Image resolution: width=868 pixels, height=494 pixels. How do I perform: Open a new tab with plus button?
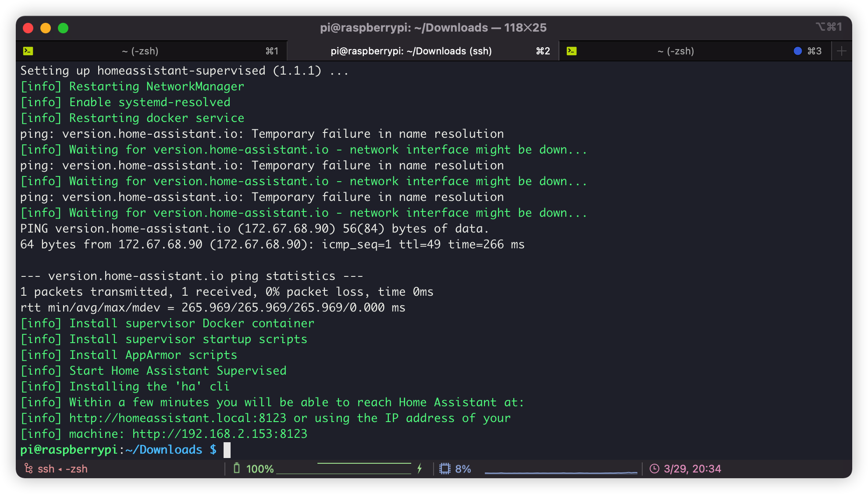point(841,51)
